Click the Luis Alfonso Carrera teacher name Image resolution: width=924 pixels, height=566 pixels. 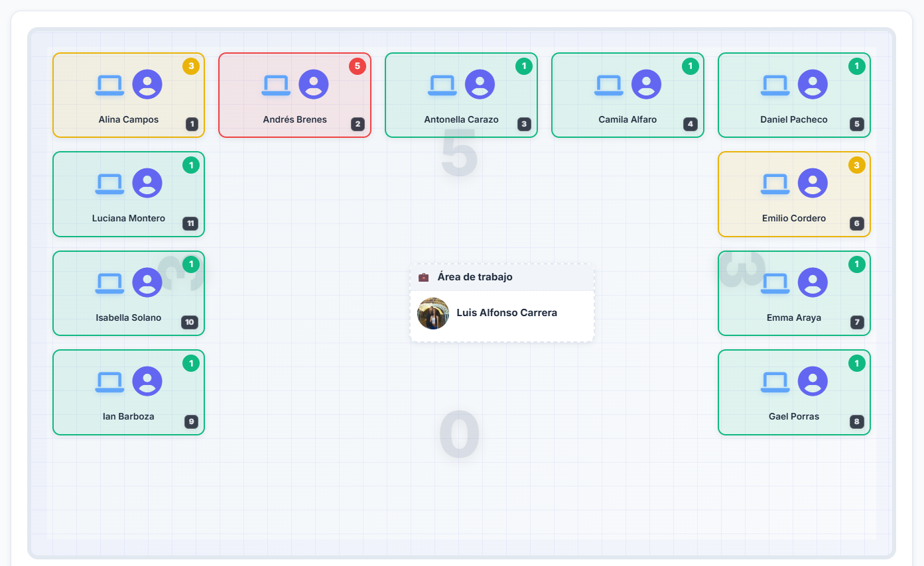point(507,313)
